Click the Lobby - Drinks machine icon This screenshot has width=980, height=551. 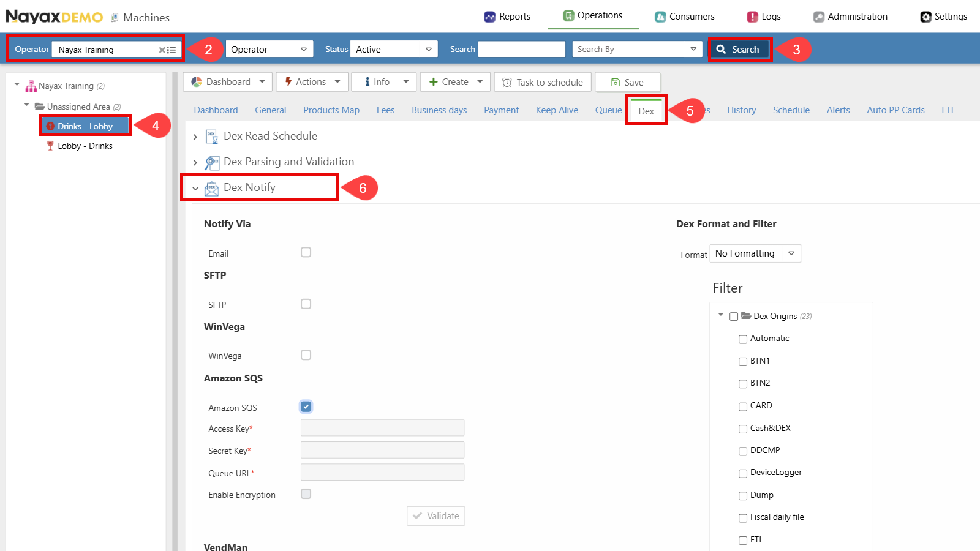(50, 146)
